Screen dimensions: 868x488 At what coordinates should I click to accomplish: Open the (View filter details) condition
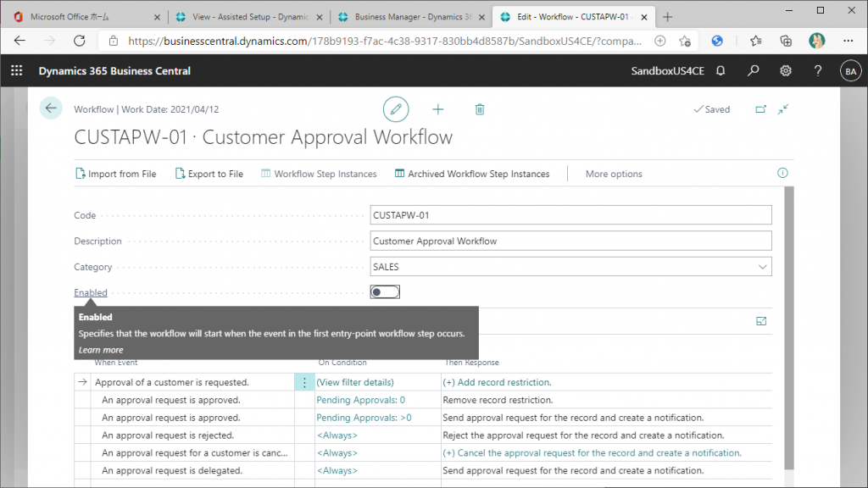tap(355, 382)
